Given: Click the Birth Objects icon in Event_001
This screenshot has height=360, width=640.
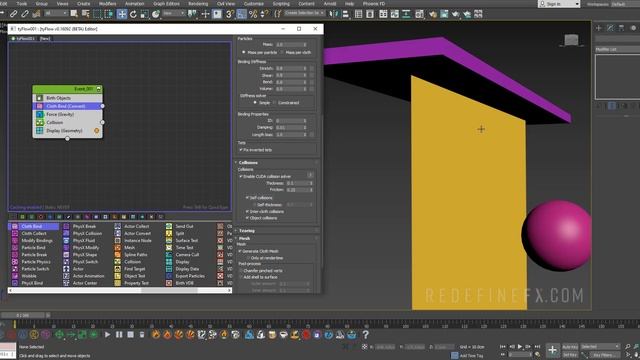Looking at the screenshot, I should click(x=40, y=98).
